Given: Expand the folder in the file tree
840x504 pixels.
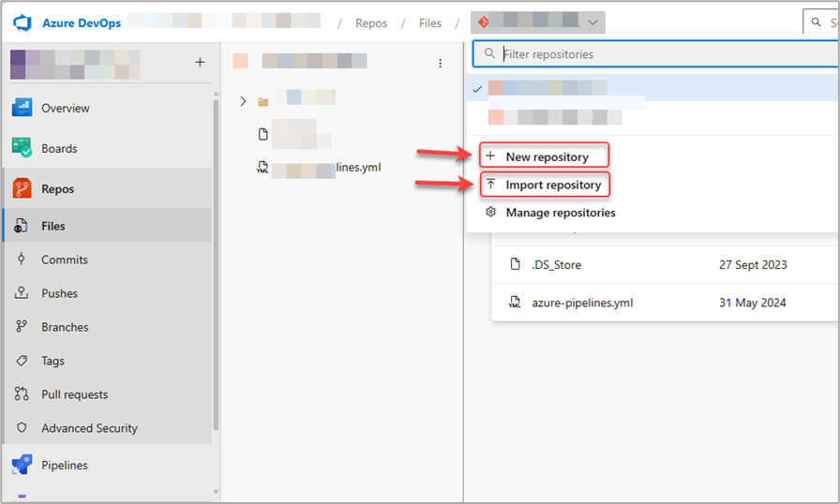Looking at the screenshot, I should [x=244, y=101].
